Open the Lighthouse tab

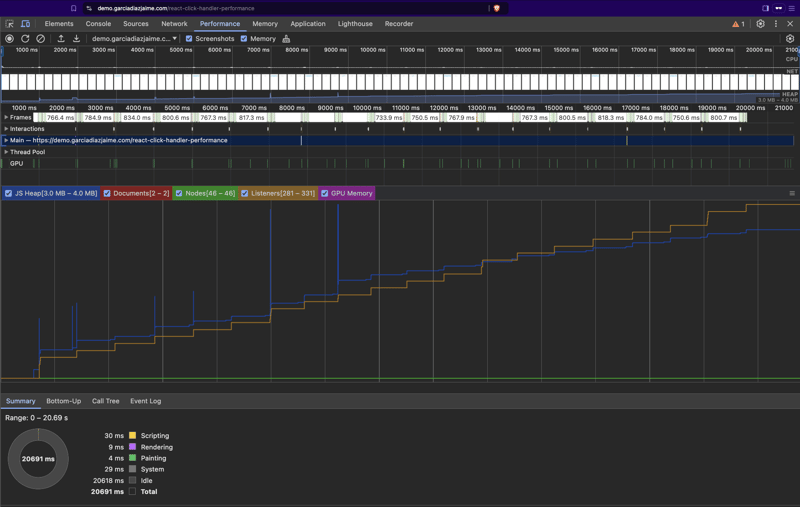click(x=355, y=24)
